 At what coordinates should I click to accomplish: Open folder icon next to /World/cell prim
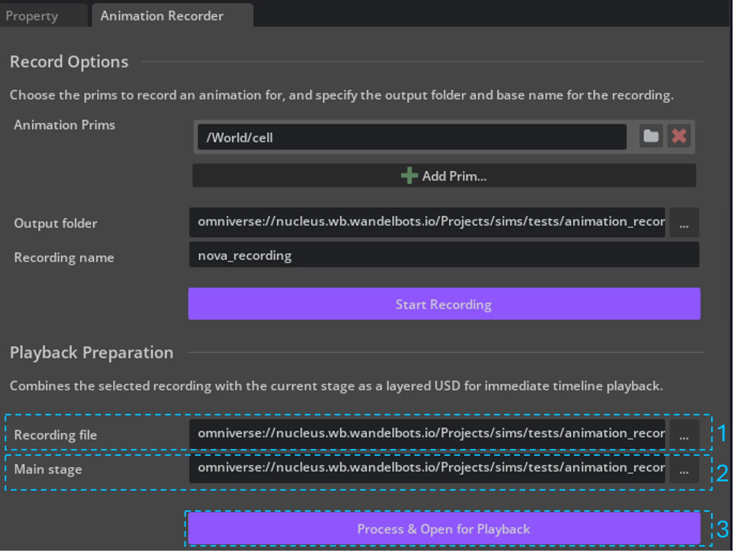pos(651,137)
